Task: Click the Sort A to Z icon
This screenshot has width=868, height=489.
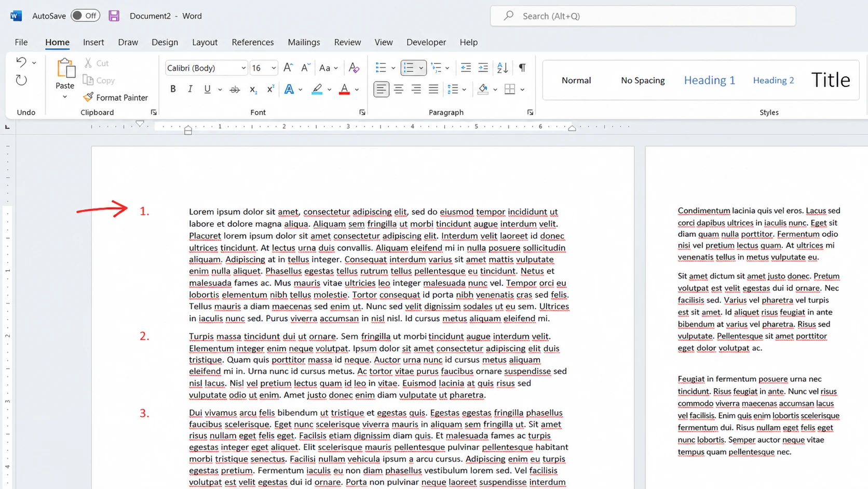Action: pos(503,68)
